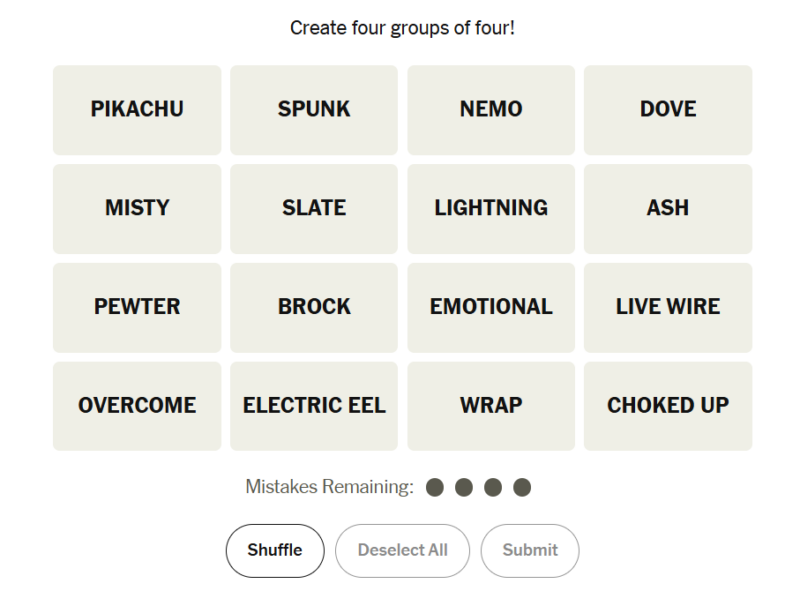Viewport: 800px width, 606px height.
Task: Choose the LIVE WIRE tile
Action: pyautogui.click(x=668, y=308)
